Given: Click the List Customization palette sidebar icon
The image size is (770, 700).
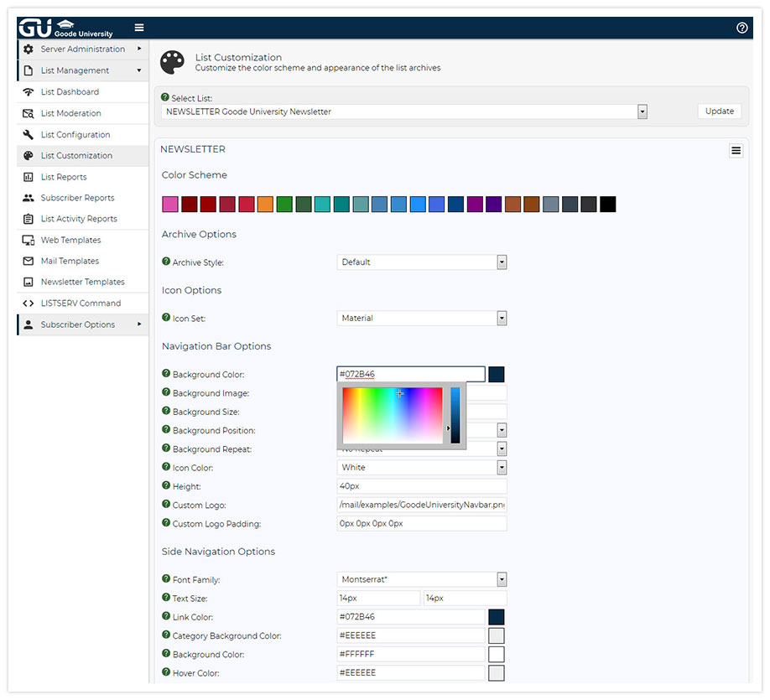Looking at the screenshot, I should (x=29, y=156).
